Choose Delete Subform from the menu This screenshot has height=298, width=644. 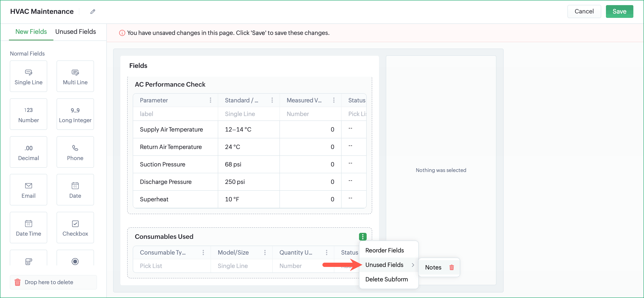[x=389, y=279]
